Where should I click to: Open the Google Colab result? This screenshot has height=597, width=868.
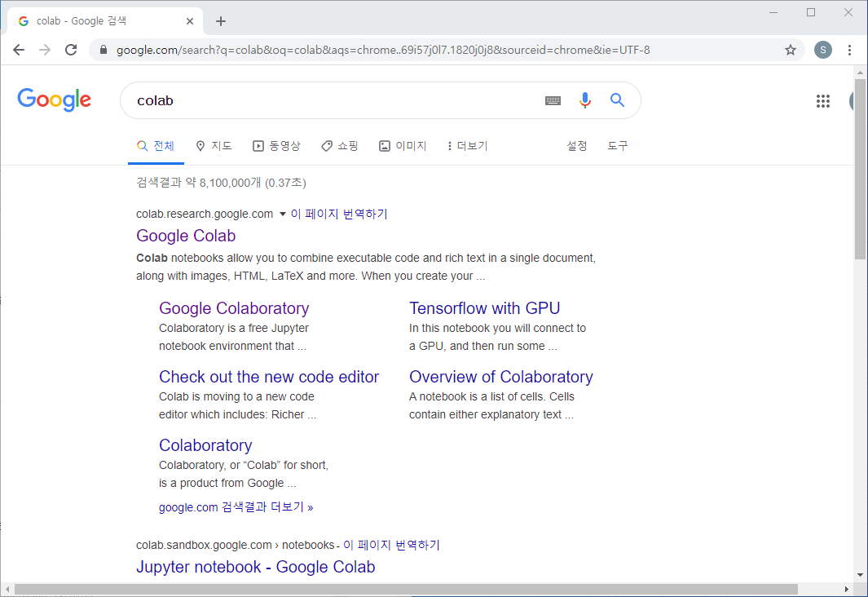click(x=186, y=236)
